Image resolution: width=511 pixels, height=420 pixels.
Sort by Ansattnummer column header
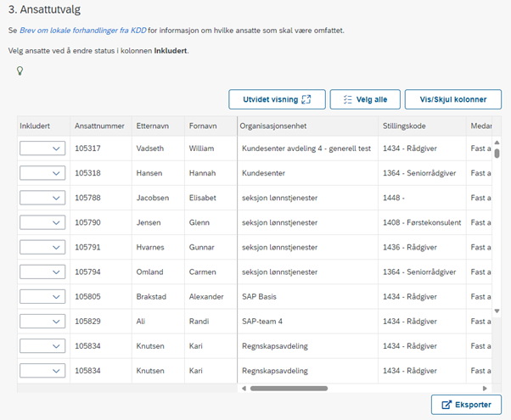click(x=101, y=126)
